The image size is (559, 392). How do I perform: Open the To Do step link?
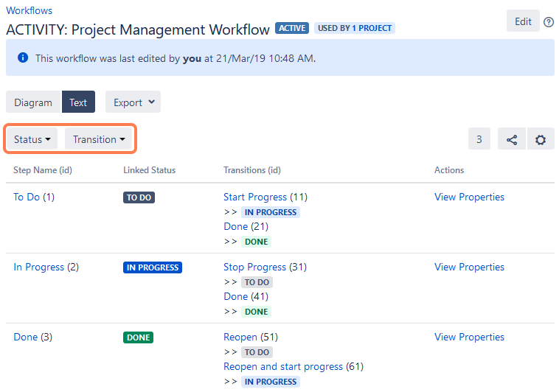click(27, 197)
